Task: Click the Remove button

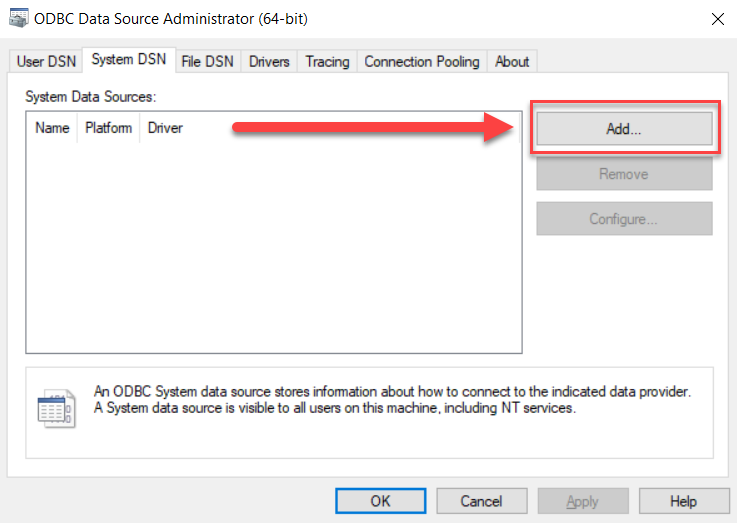Action: [624, 174]
